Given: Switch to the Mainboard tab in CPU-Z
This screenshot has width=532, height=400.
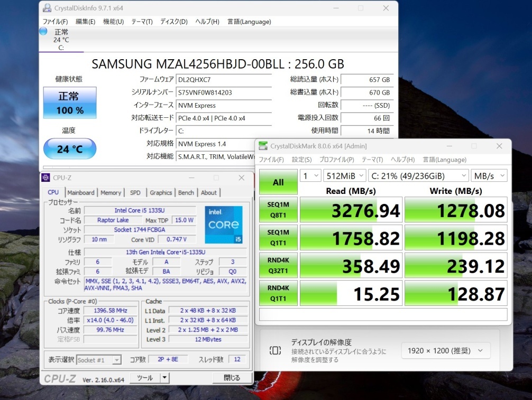Looking at the screenshot, I should tap(80, 193).
